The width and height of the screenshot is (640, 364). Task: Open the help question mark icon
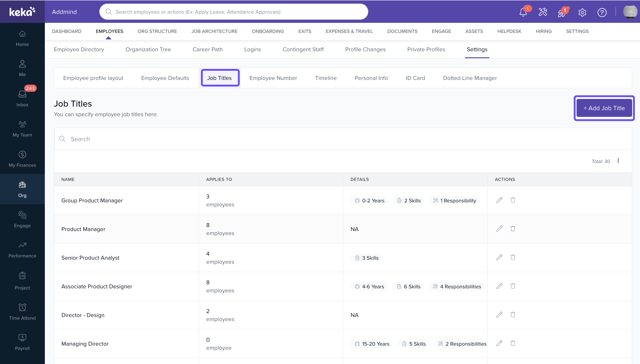pyautogui.click(x=602, y=12)
